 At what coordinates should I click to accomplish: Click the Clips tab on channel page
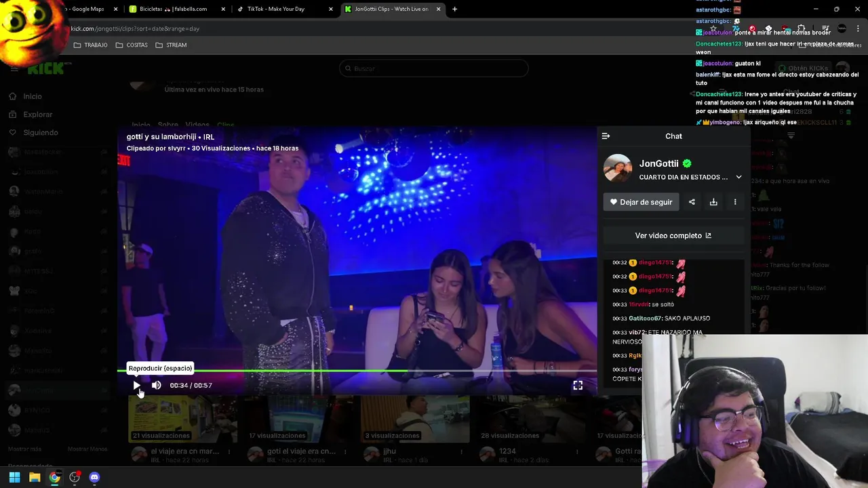(x=226, y=125)
